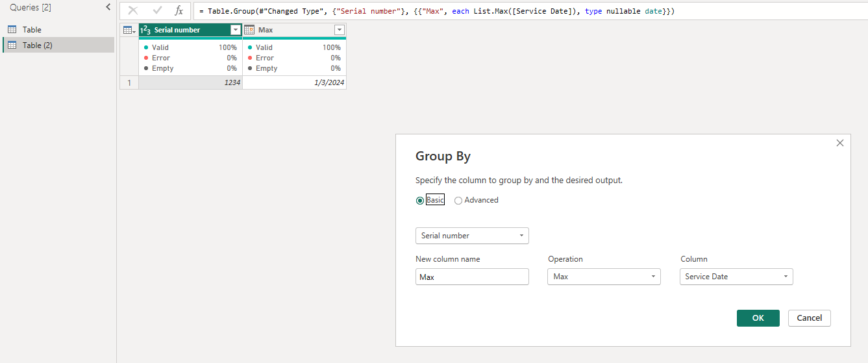Click the Group By dialog title

443,156
